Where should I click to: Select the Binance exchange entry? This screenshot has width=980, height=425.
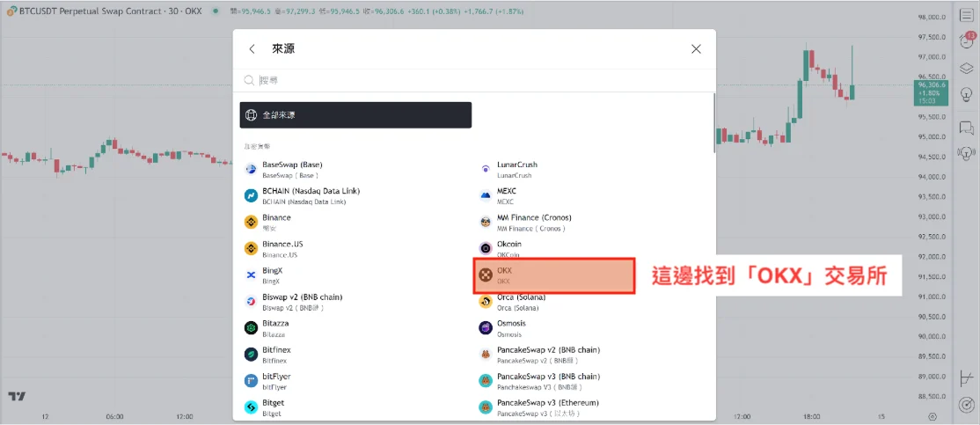355,223
